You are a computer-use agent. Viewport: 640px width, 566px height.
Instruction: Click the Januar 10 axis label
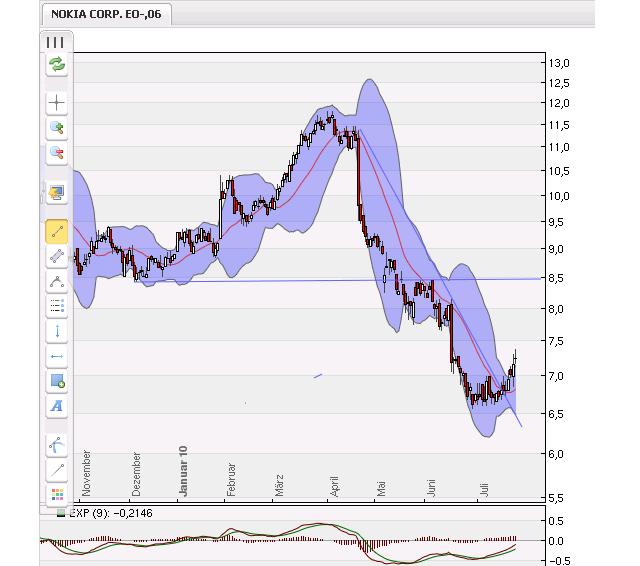(x=183, y=471)
